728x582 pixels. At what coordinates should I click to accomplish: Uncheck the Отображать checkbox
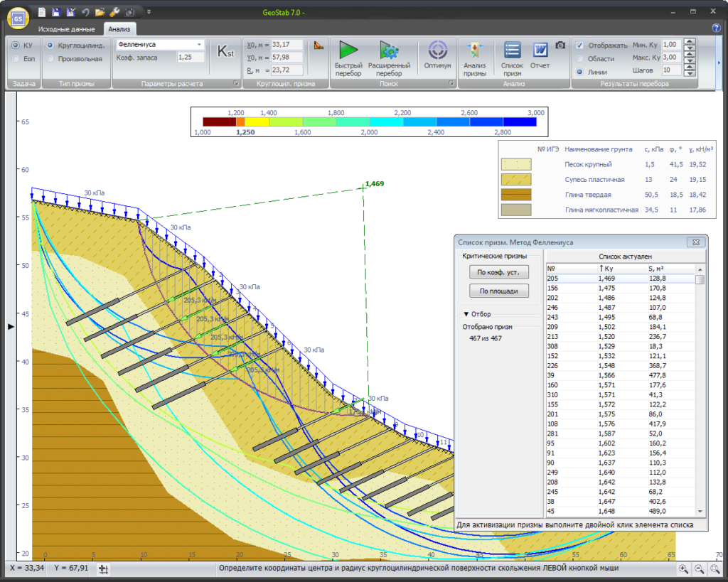tap(580, 45)
